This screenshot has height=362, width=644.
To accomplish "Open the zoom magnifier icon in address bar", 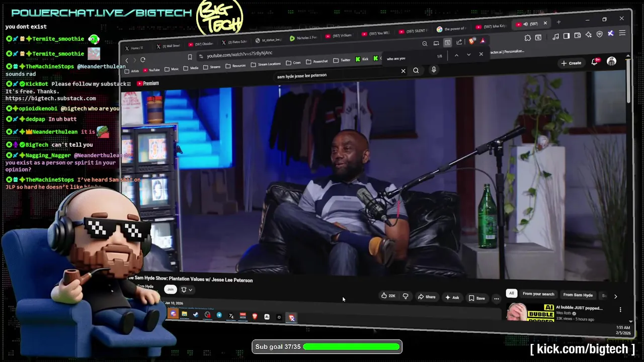I will pyautogui.click(x=425, y=44).
